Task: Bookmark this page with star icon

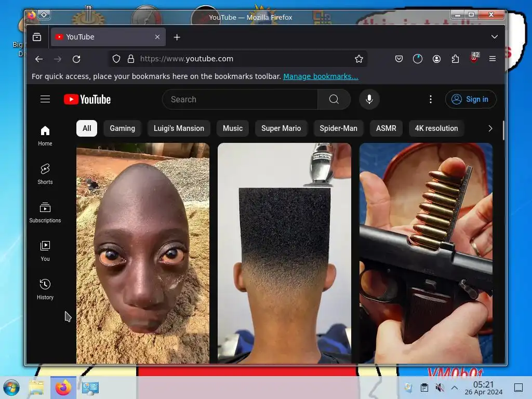Action: pos(359,59)
